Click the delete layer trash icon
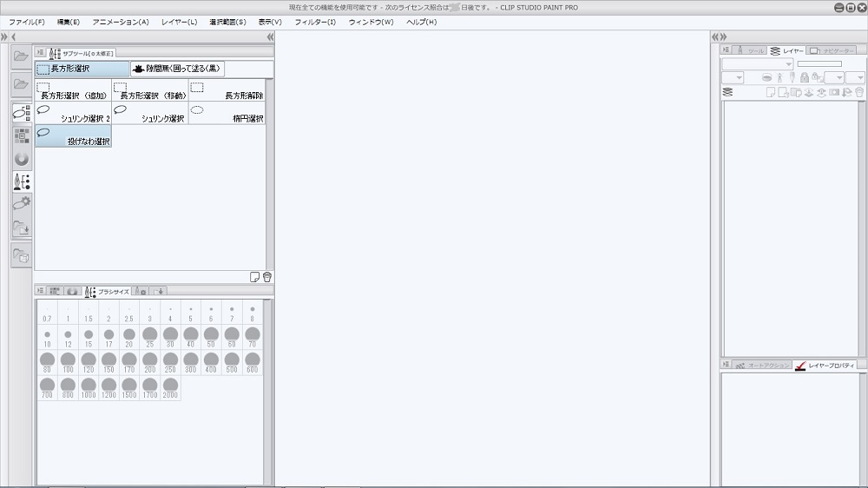Viewport: 868px width, 488px height. tap(859, 93)
